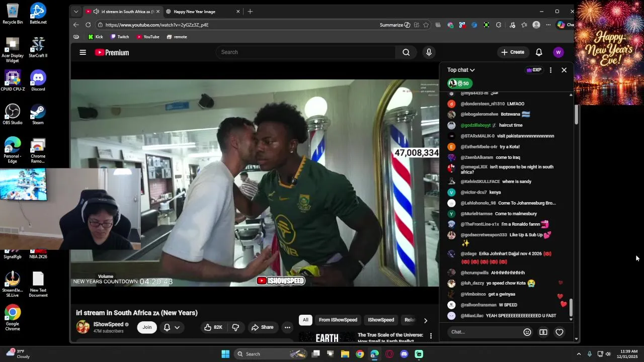Viewport: 644px width, 362px height.
Task: Open the Recycle Bin desktop icon
Action: (x=13, y=14)
